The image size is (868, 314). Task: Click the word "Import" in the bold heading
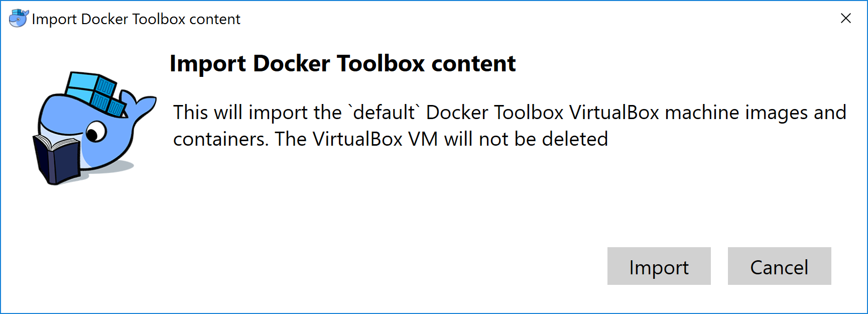(x=208, y=64)
